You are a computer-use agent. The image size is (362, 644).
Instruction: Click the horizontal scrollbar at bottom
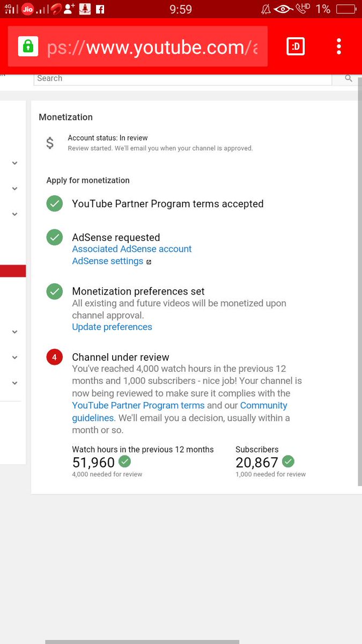click(x=142, y=642)
